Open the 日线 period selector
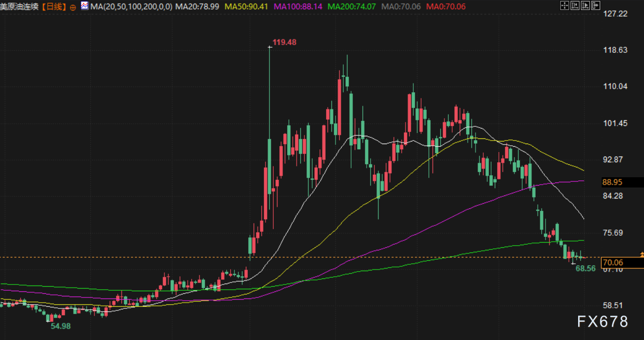The image size is (644, 340). [53, 7]
